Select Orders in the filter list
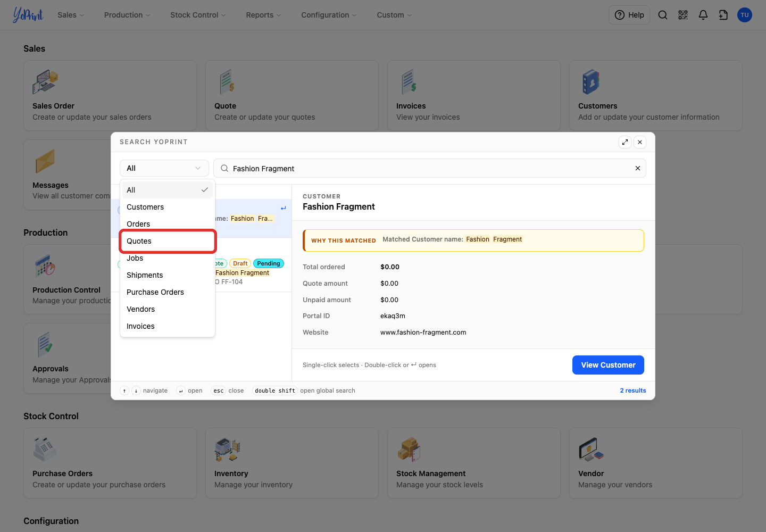 point(168,224)
